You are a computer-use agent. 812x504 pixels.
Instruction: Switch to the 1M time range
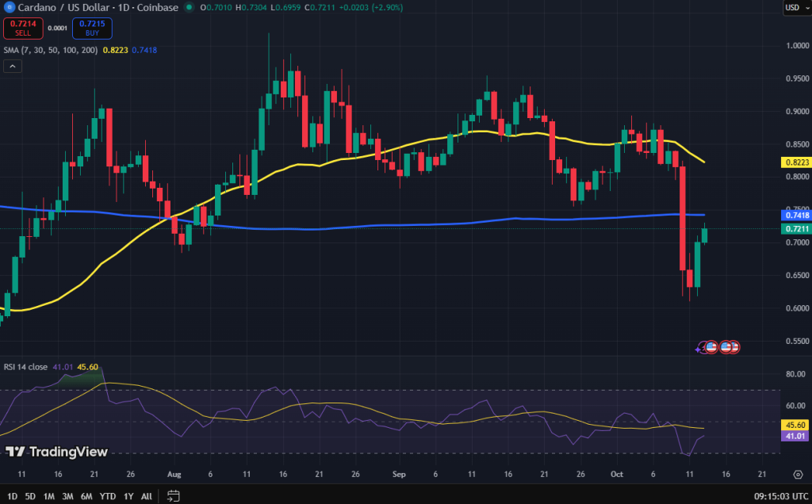tap(48, 496)
